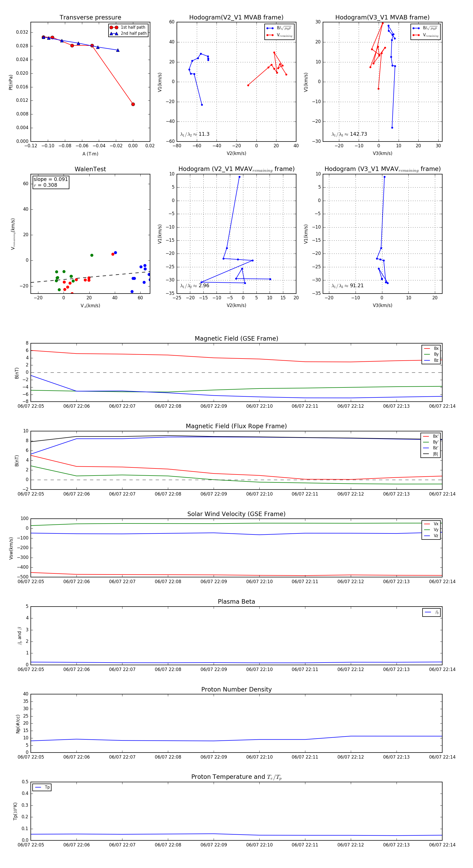This screenshot has width=473, height=868.
Task: Click the "Magnetic Field (GSE Frame)" title
Action: coord(236,339)
